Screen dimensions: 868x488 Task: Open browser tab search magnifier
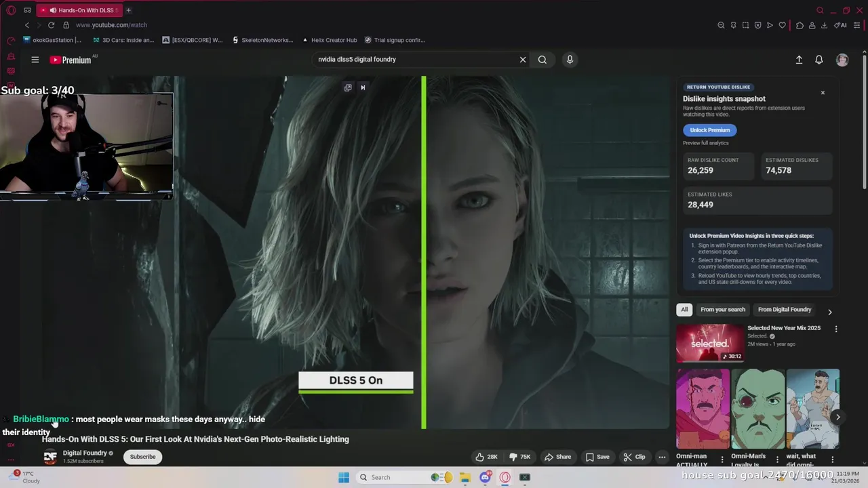820,10
